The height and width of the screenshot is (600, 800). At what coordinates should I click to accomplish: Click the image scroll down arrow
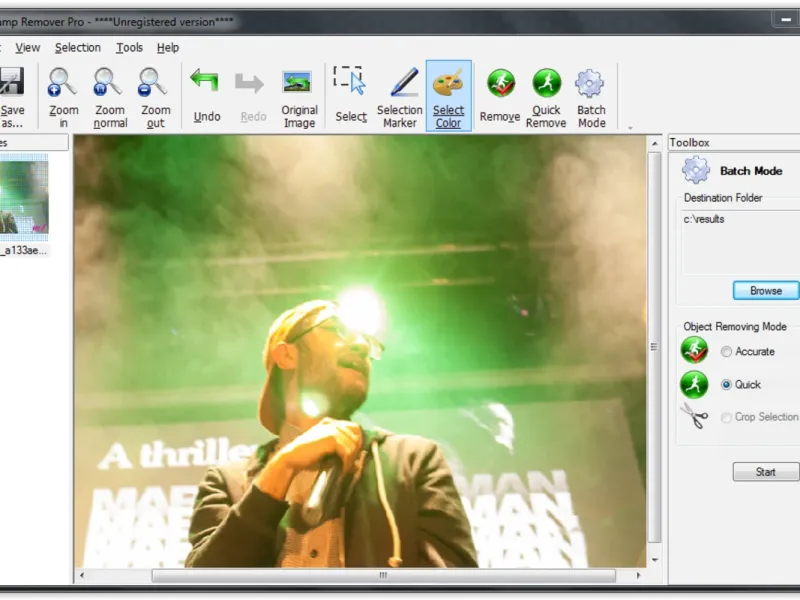655,560
